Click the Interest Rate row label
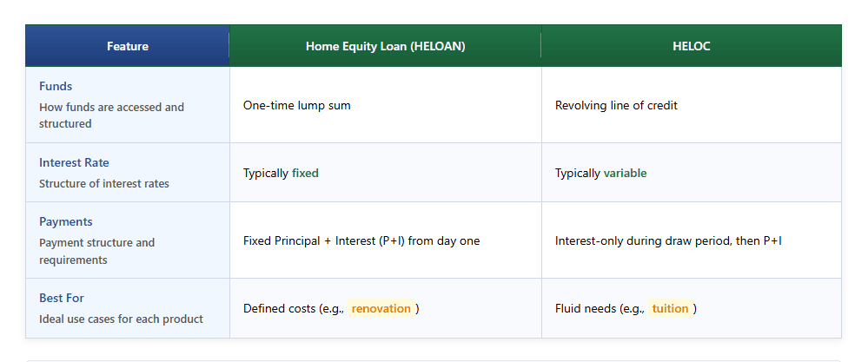Image resolution: width=868 pixels, height=362 pixels. (x=74, y=163)
